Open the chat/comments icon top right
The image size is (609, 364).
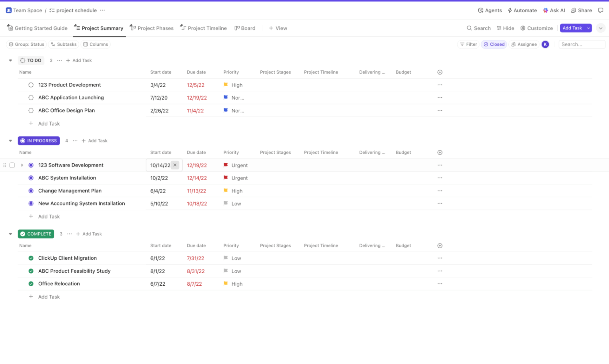click(601, 10)
